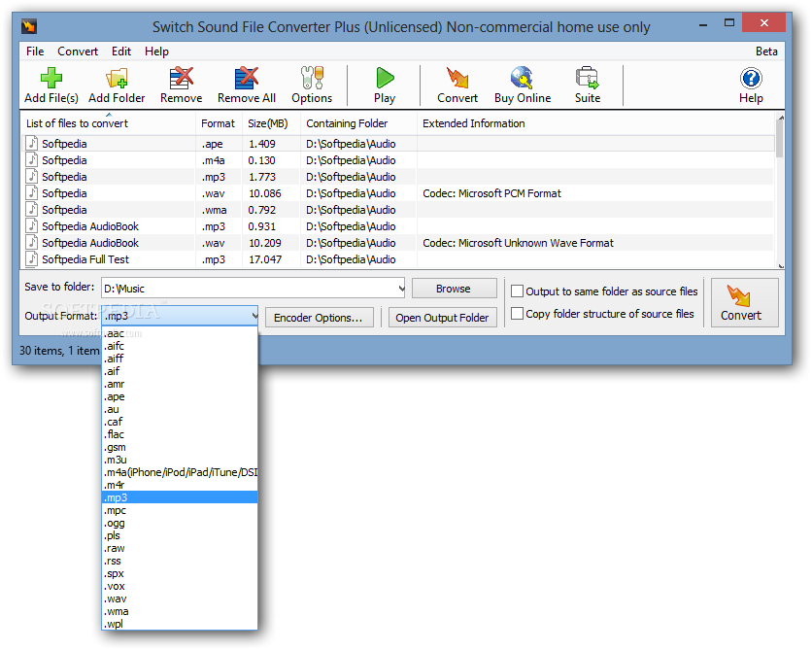The image size is (812, 650).
Task: Sort by List of files to convert header
Action: click(108, 123)
